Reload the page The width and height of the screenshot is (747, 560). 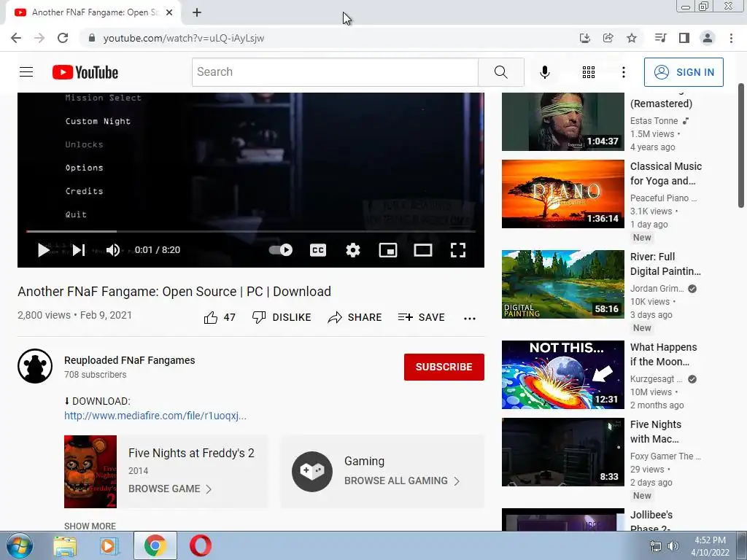pos(63,38)
